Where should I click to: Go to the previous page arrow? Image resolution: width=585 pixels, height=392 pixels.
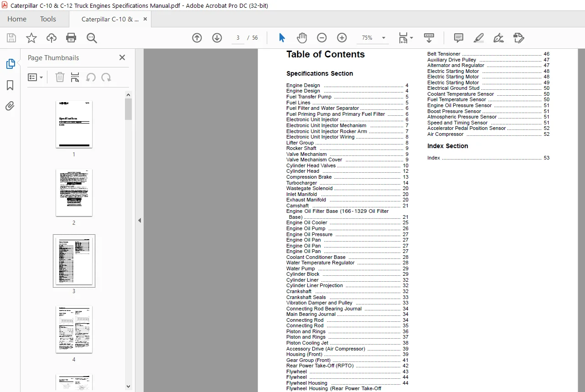click(197, 38)
